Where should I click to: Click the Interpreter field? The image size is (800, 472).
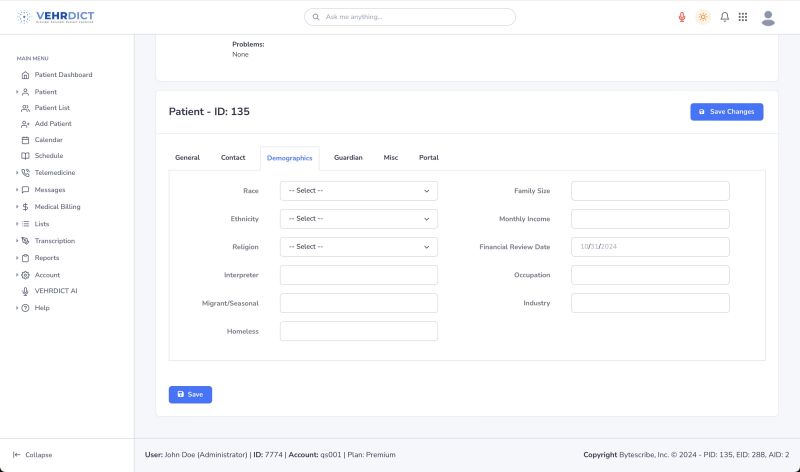coord(359,275)
